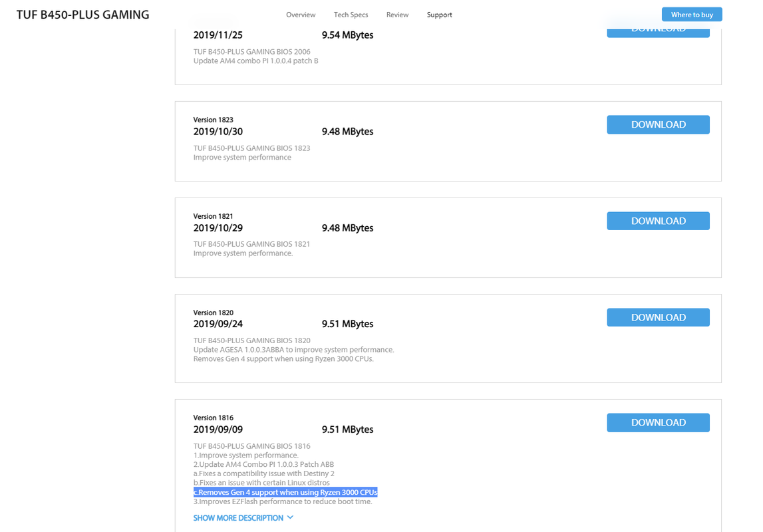Download BIOS version 1823
763x532 pixels.
658,124
